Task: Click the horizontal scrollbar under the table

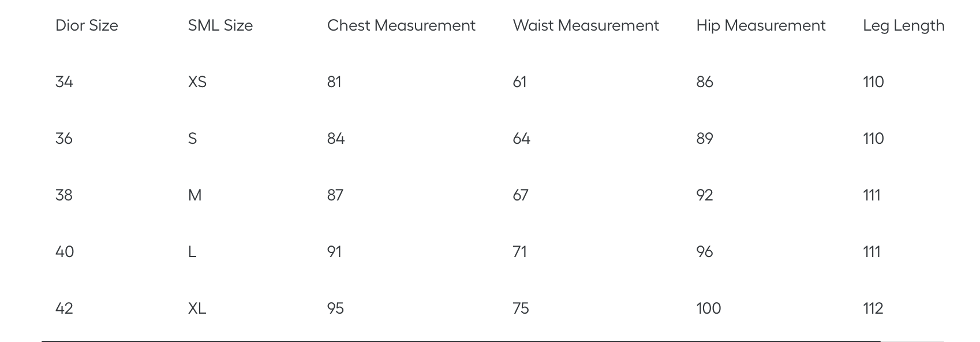Action: pyautogui.click(x=461, y=341)
